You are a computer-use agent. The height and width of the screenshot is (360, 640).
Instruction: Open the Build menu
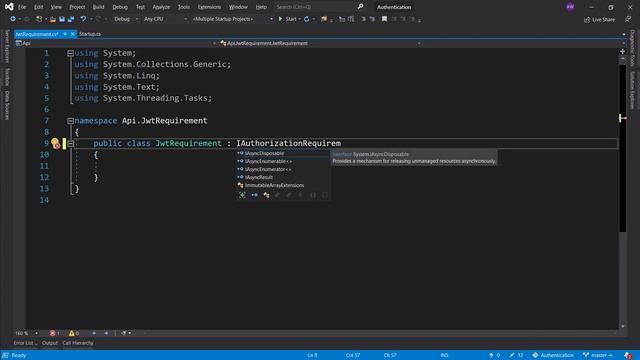coord(98,7)
